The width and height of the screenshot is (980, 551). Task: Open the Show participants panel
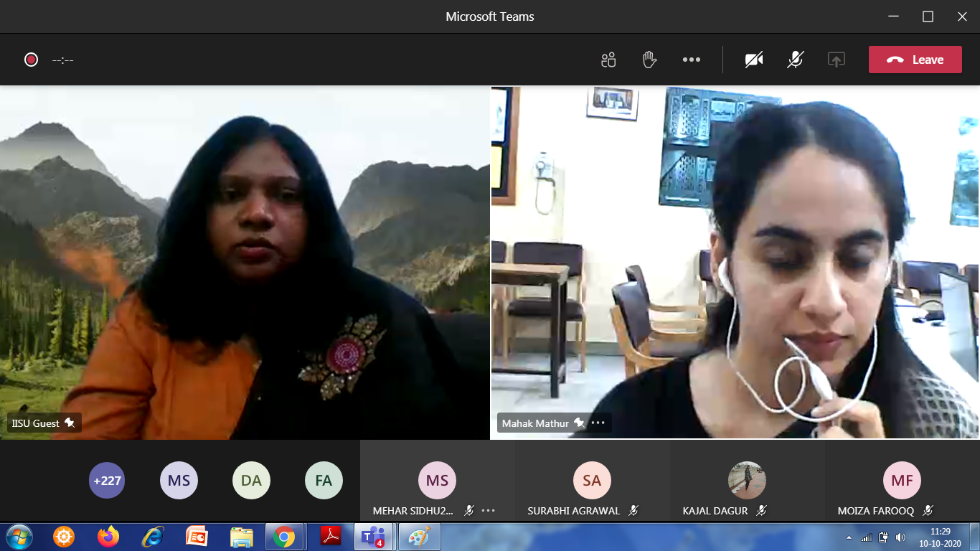click(608, 60)
